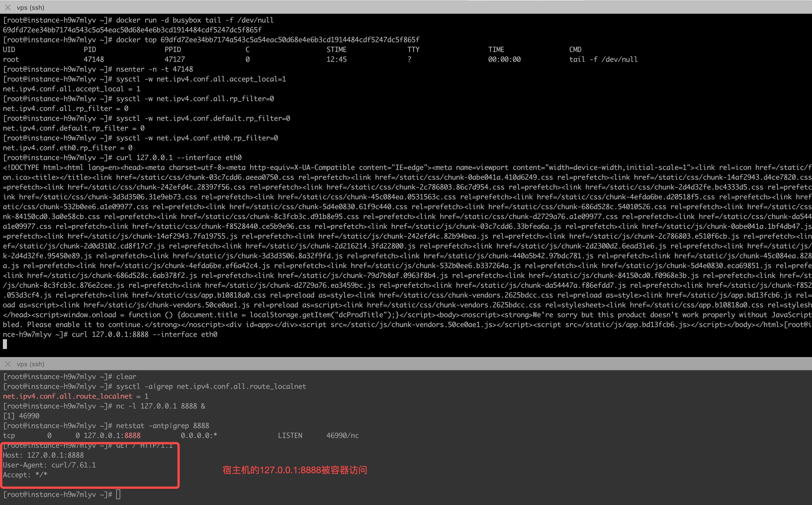812x505 pixels.
Task: Click 'curl 127.0.0.1:8888 --interface eth0' command
Action: tap(144, 334)
